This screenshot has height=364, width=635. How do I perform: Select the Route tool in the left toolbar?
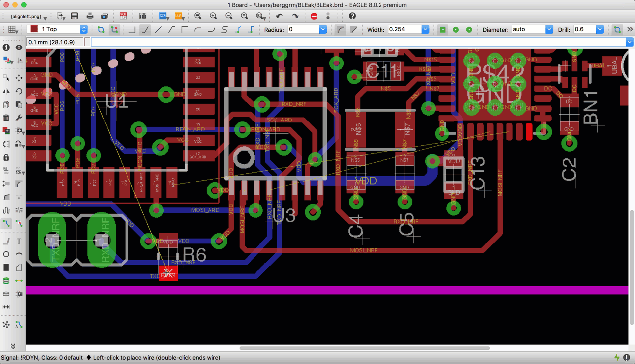point(6,223)
